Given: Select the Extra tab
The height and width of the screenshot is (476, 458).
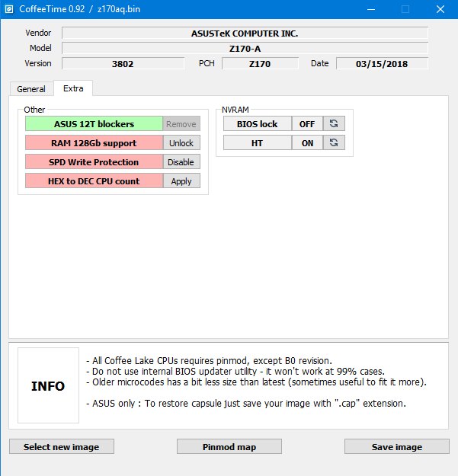Looking at the screenshot, I should click(x=73, y=88).
